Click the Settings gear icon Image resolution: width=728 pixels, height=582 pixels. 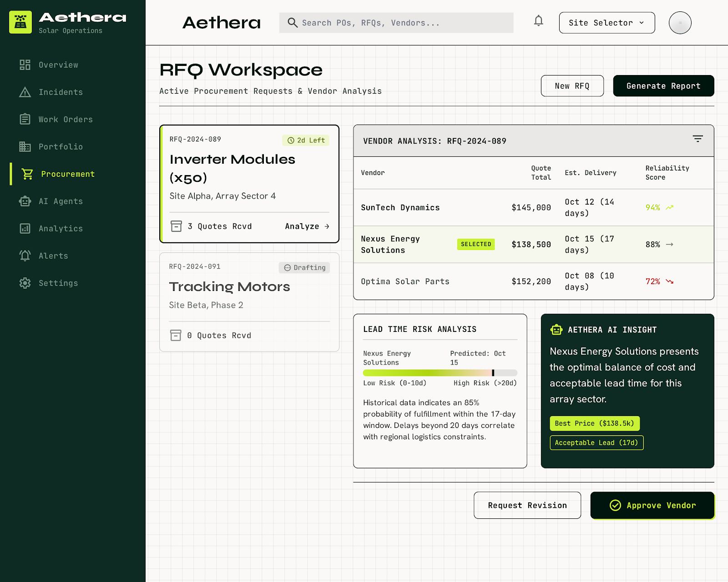click(25, 283)
